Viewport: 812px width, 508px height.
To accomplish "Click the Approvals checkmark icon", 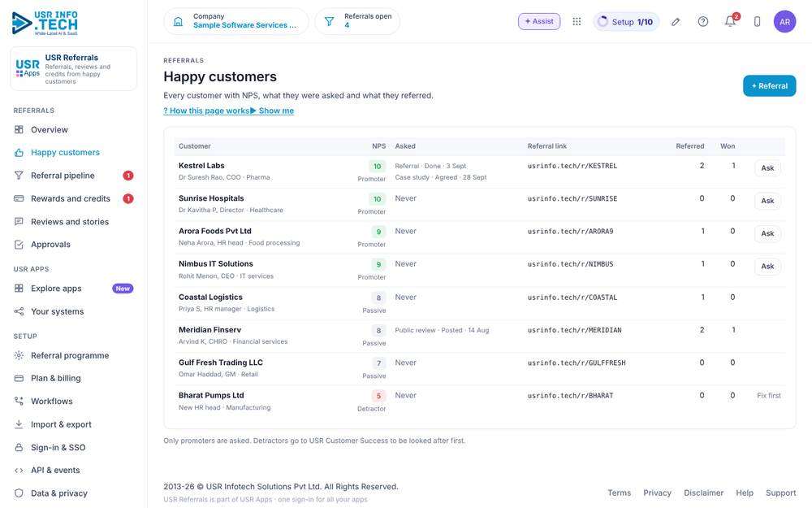I will coord(19,244).
